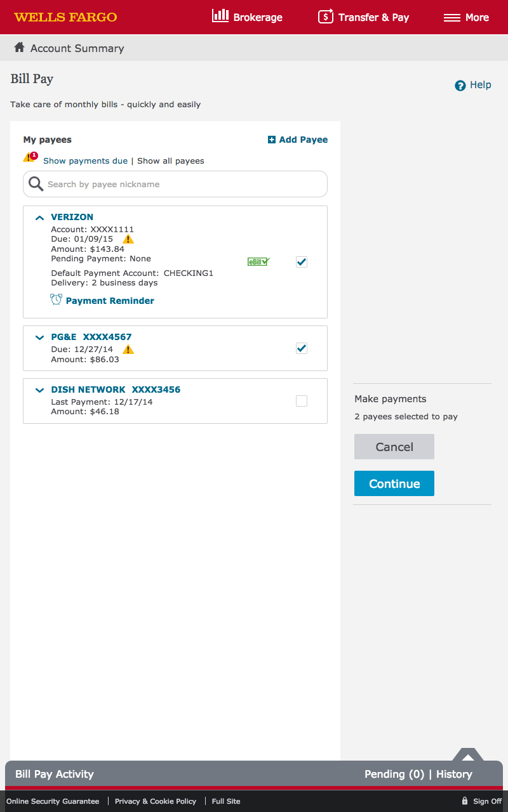The image size is (508, 812).
Task: Click the Verizon eBill icon
Action: (x=258, y=261)
